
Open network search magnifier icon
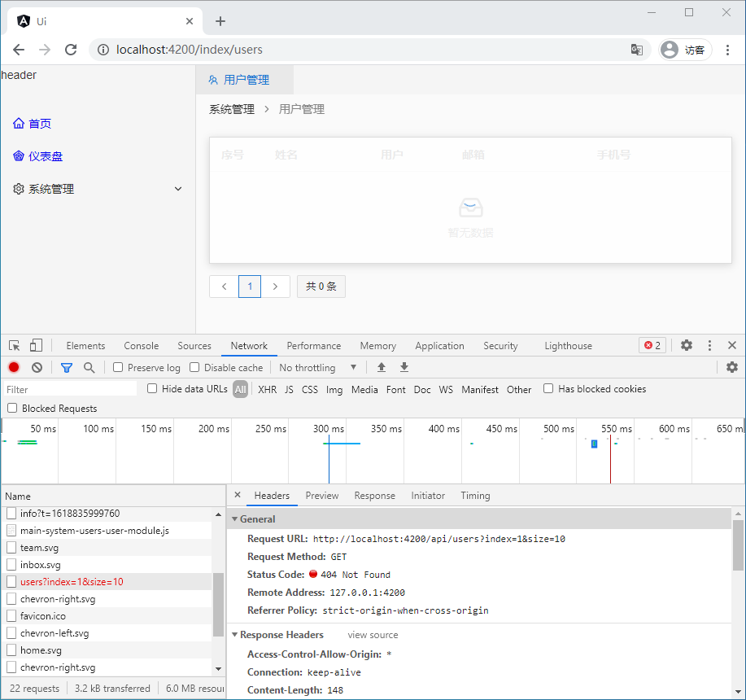pyautogui.click(x=89, y=368)
